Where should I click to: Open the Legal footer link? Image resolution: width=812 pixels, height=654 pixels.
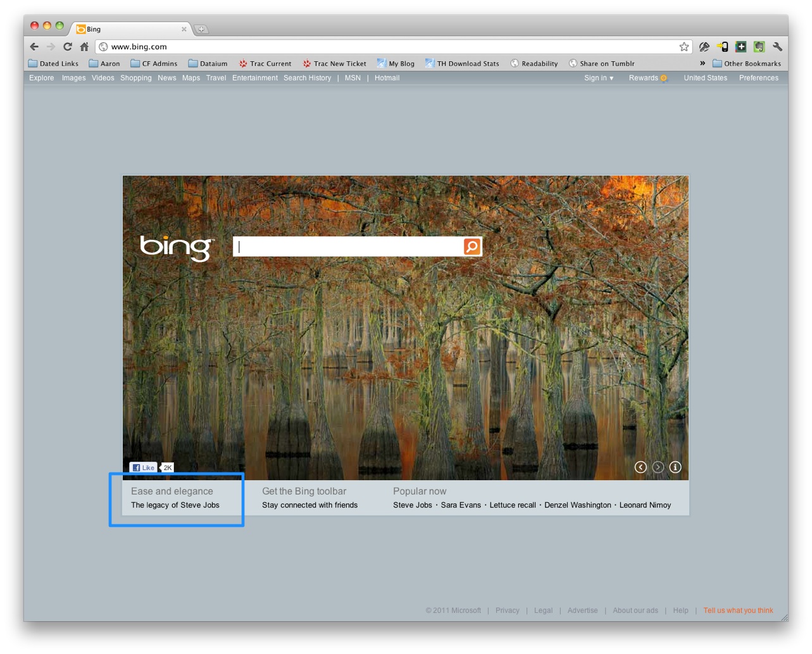544,610
